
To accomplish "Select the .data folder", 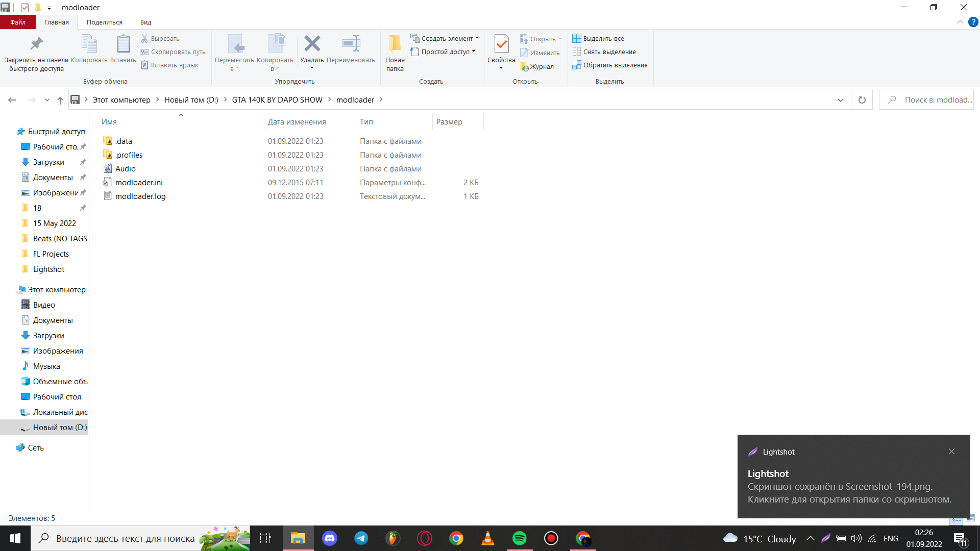I will [x=124, y=141].
